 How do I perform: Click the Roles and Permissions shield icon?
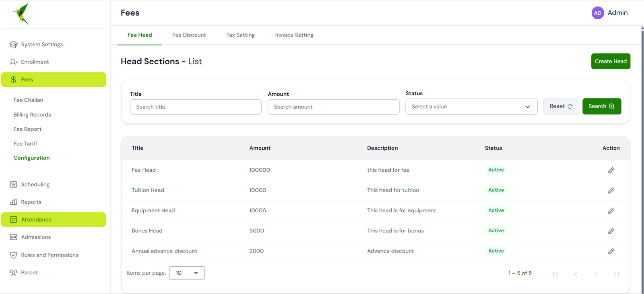pyautogui.click(x=14, y=255)
